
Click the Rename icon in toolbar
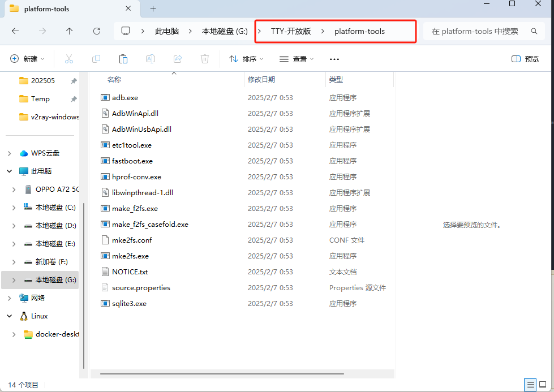point(151,59)
